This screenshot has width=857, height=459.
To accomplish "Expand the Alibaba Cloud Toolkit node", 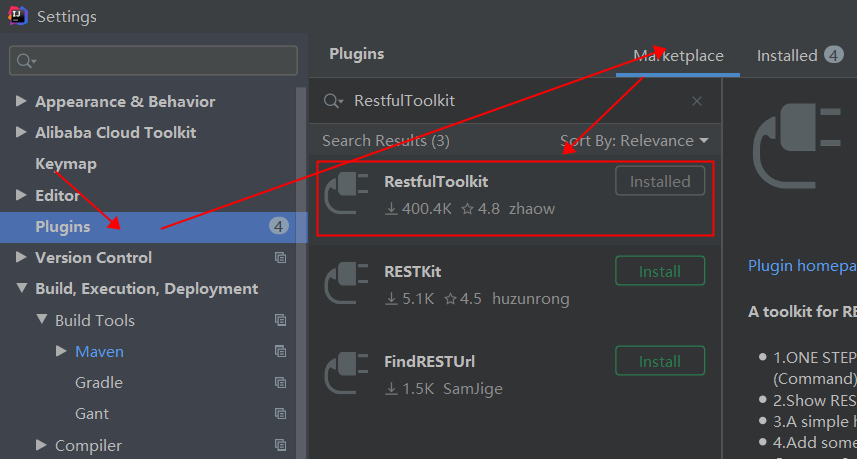I will (x=21, y=132).
